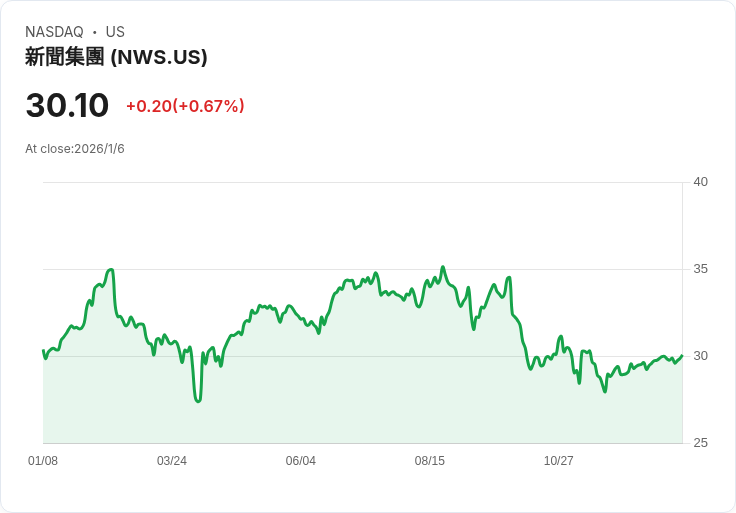Click the At close:2026/1/6 timestamp
736x513 pixels.
(75, 149)
